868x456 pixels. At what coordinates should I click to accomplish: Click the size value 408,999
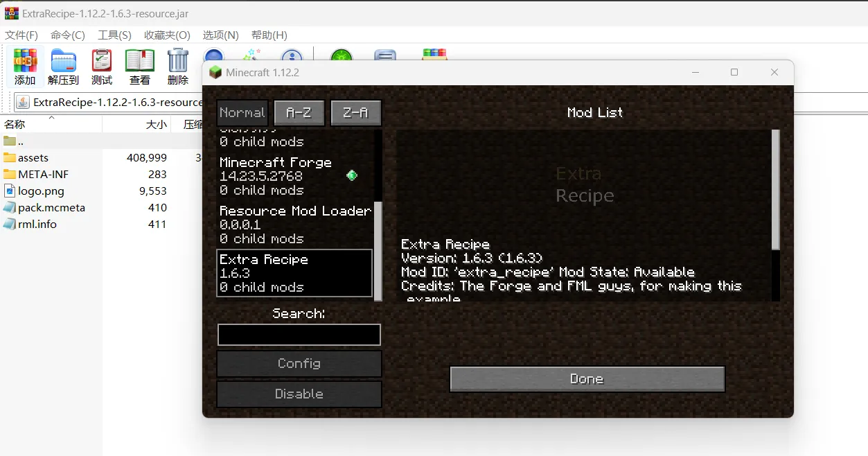pos(147,157)
